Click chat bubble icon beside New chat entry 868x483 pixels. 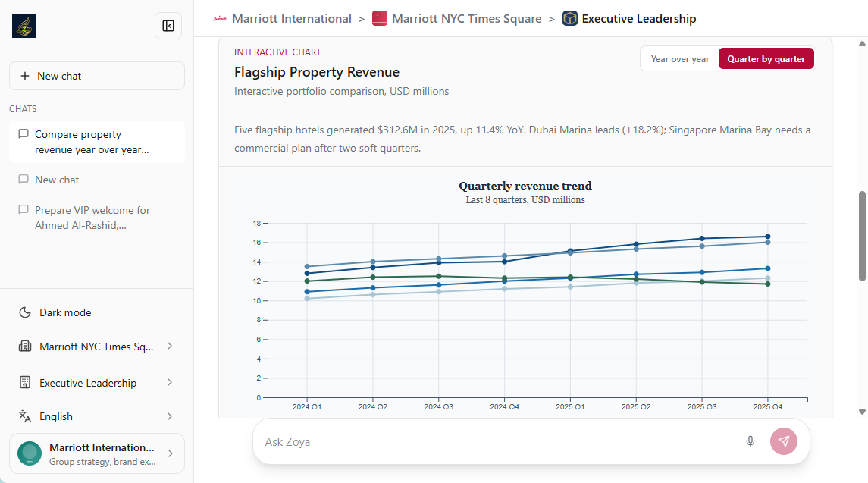point(24,180)
